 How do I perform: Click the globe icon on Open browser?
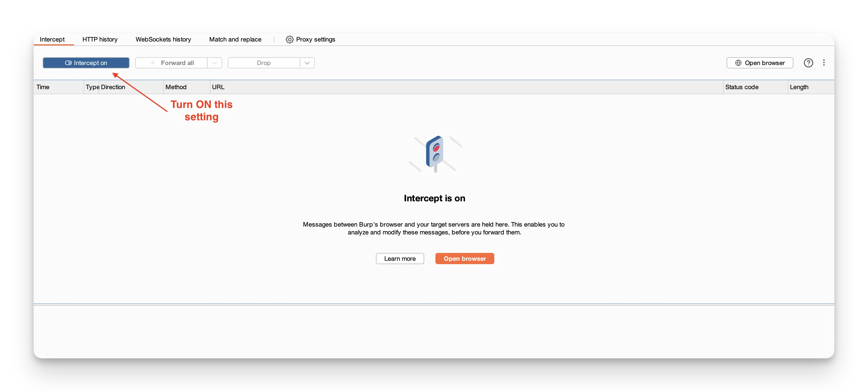(738, 63)
